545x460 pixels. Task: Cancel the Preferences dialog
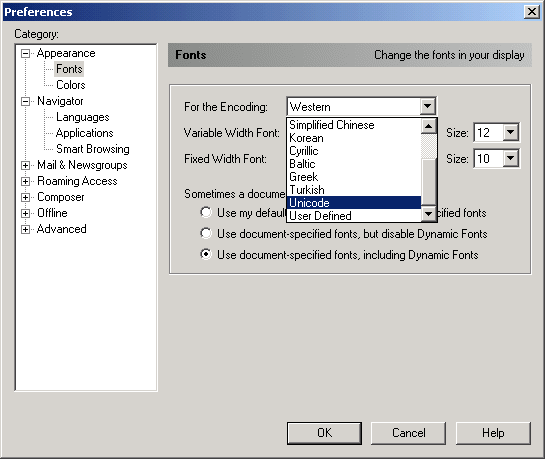pyautogui.click(x=408, y=433)
